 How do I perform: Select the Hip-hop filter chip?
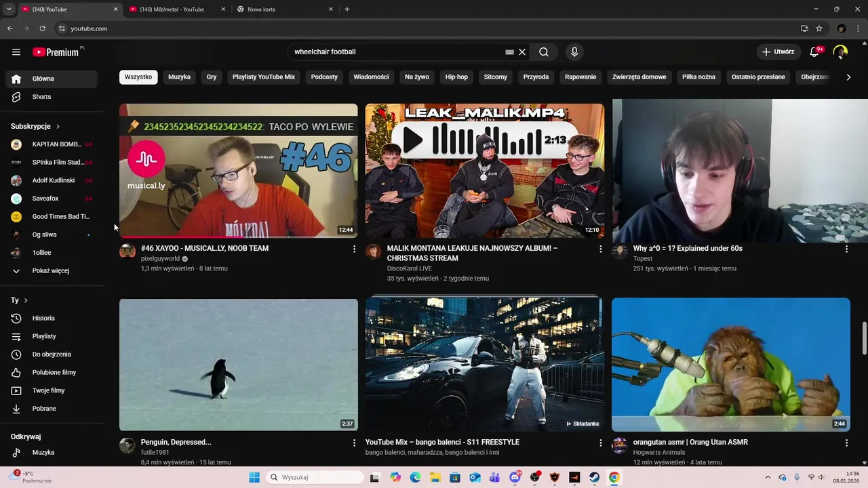(x=456, y=77)
